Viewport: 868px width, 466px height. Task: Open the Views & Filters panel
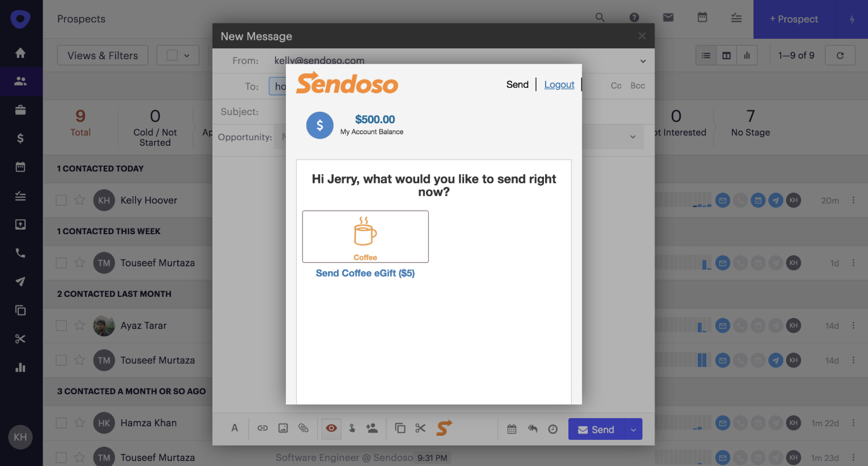pos(103,55)
